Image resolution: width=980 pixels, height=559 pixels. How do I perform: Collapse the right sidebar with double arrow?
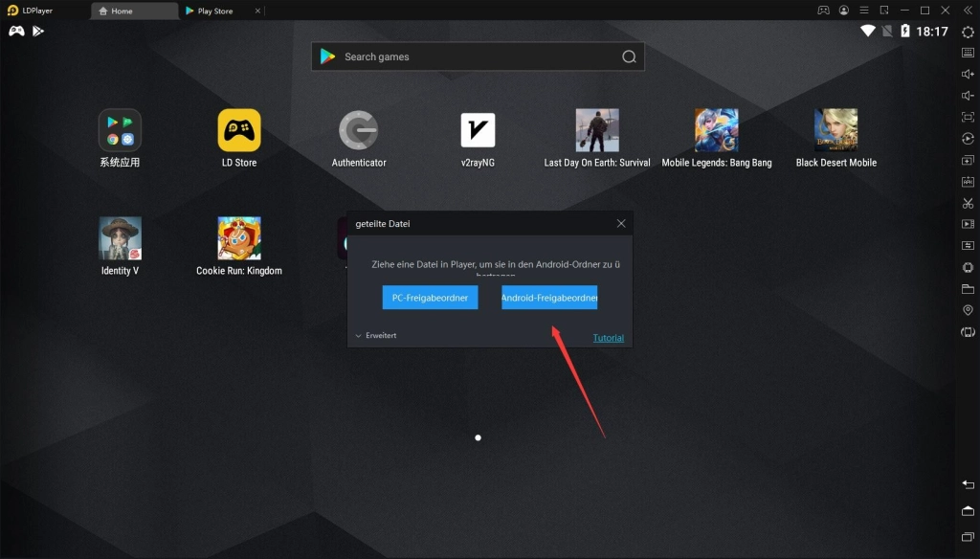tap(968, 11)
